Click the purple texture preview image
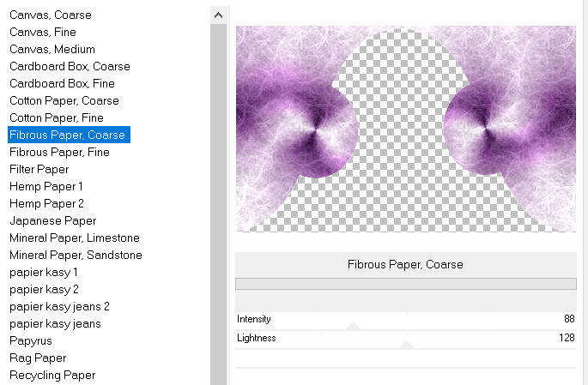Viewport: 588px width, 385px height. pos(405,129)
